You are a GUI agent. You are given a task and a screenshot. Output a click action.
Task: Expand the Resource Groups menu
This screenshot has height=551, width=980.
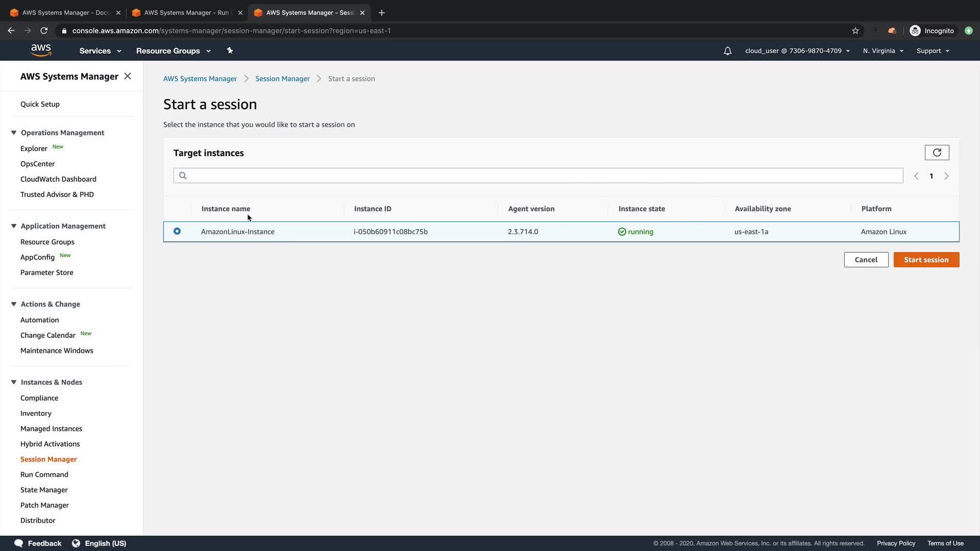[x=173, y=51]
